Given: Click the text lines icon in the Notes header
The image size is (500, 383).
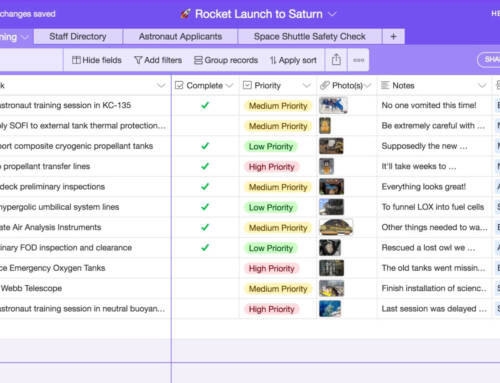Looking at the screenshot, I should click(385, 85).
